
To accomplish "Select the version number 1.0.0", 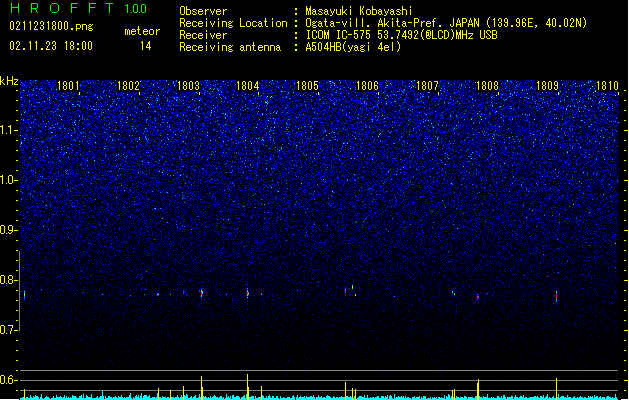I will coord(136,9).
